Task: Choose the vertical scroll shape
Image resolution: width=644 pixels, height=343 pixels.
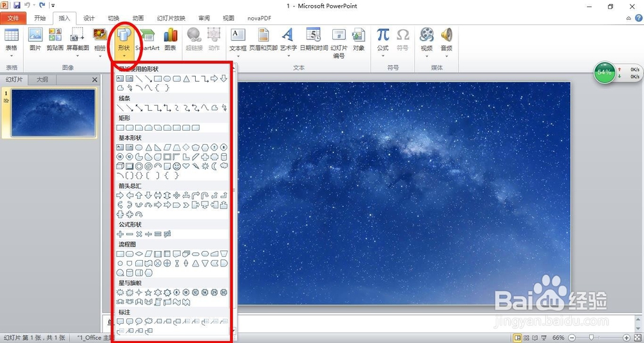Action: pos(158,302)
